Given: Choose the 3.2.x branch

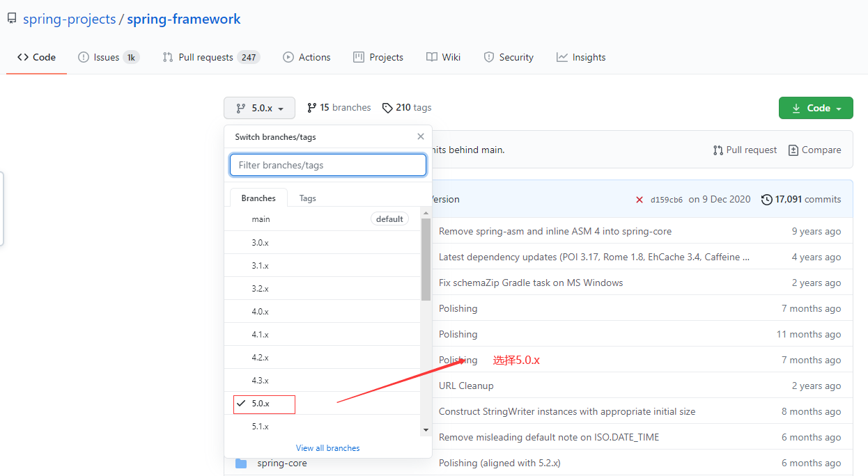Looking at the screenshot, I should point(323,288).
